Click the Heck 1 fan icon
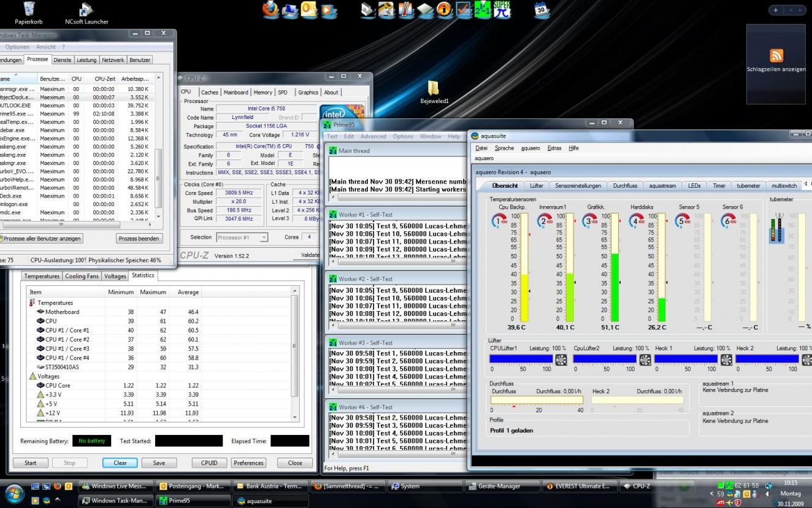Viewport: 812px width, 508px height. (x=726, y=360)
